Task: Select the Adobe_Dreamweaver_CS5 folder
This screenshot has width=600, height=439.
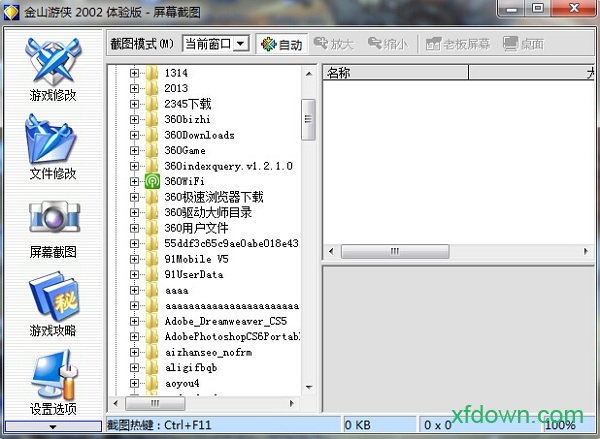Action: click(x=226, y=321)
